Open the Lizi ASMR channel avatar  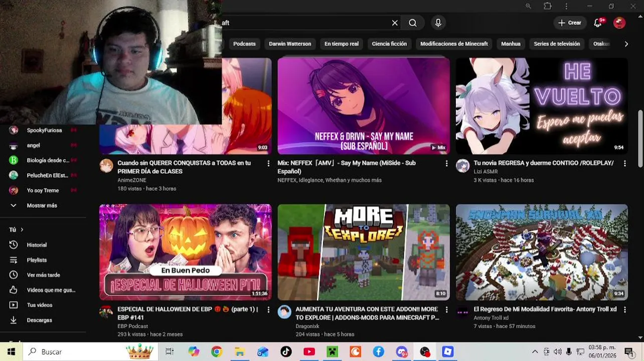[462, 166]
